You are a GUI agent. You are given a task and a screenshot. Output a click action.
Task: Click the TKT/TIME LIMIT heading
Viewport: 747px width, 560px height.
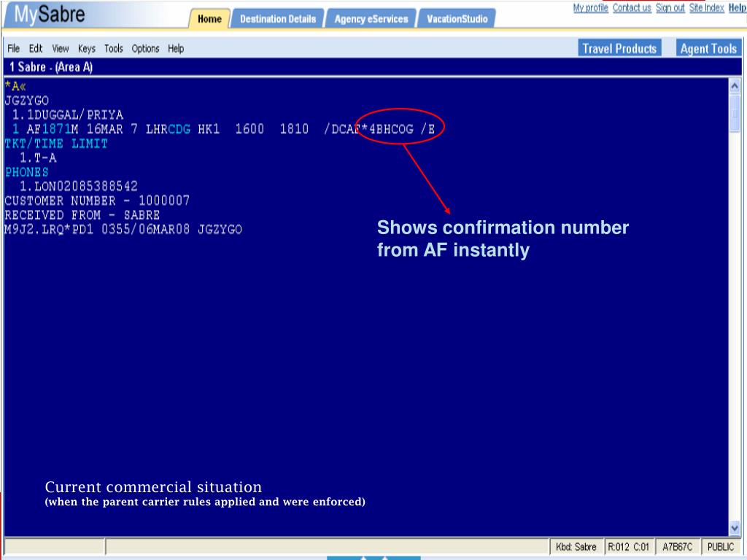(x=56, y=144)
